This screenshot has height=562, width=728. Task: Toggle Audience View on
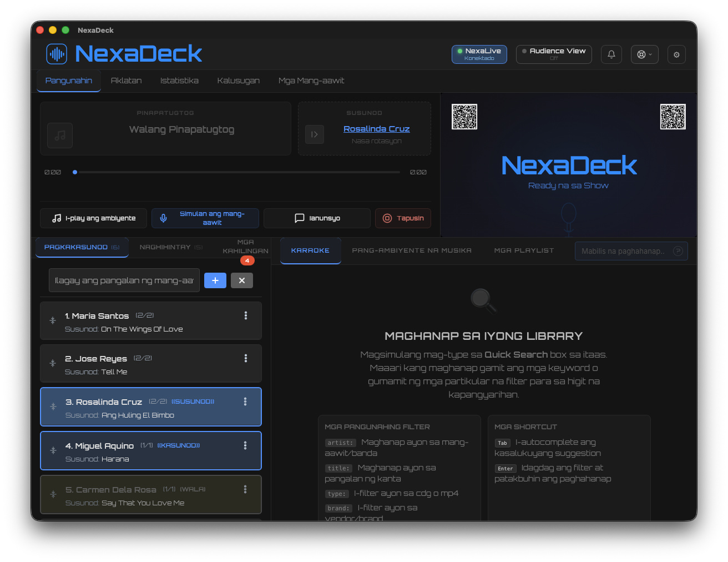[554, 54]
